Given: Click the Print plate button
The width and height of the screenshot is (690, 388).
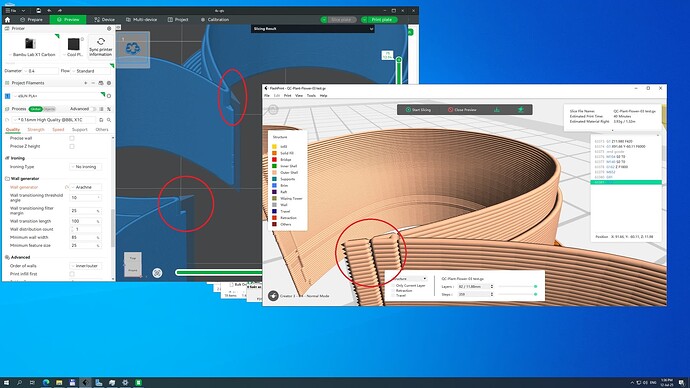Looking at the screenshot, I should (x=379, y=20).
